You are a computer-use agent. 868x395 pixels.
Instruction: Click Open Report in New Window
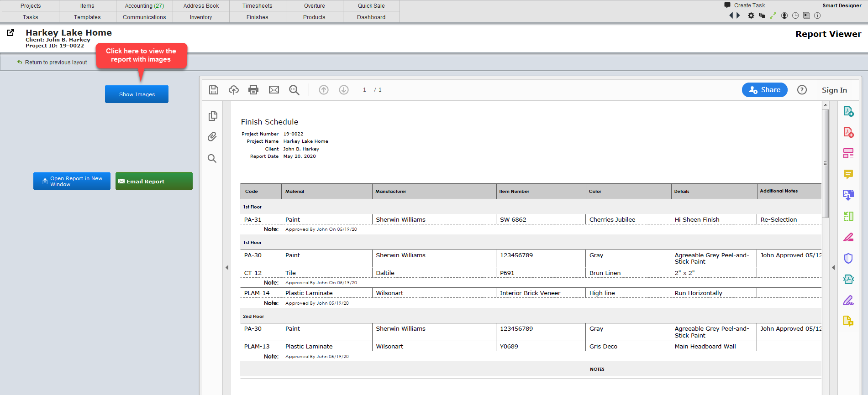[72, 181]
